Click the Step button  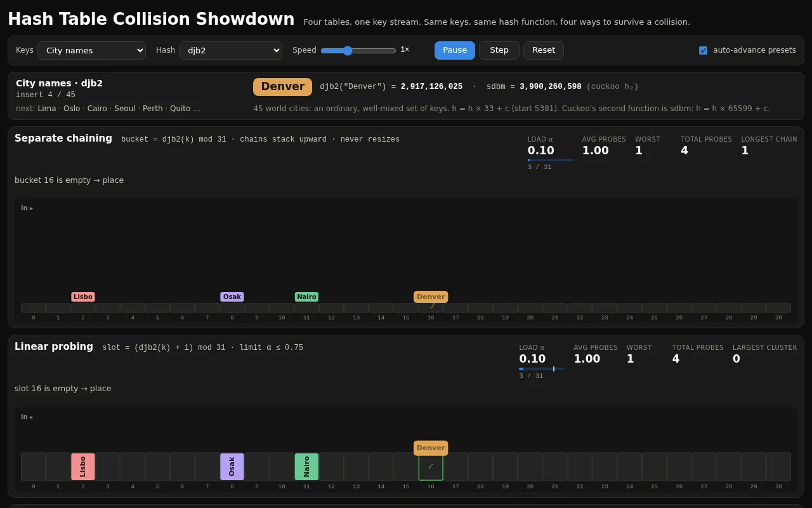tap(499, 50)
